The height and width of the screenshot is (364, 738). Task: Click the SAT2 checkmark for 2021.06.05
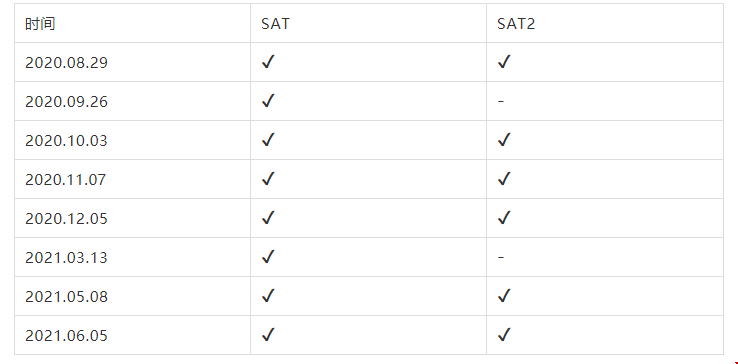[504, 336]
